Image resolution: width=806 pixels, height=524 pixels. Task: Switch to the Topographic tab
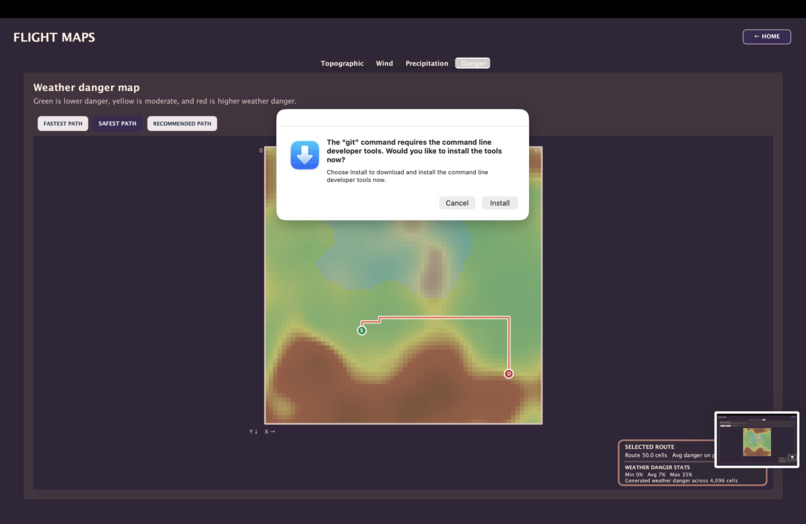[342, 63]
